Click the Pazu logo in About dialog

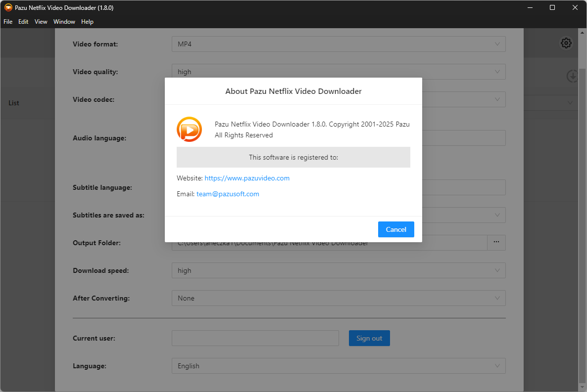190,130
